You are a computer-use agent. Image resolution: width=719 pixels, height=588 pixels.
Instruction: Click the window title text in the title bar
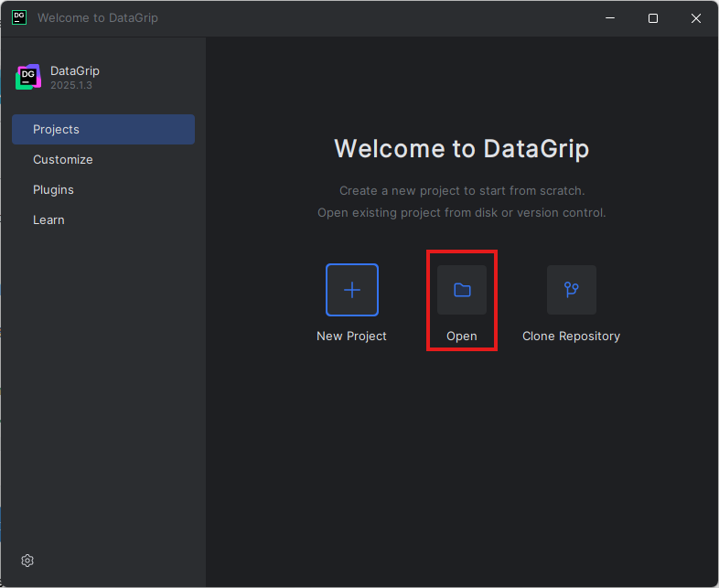pos(98,18)
